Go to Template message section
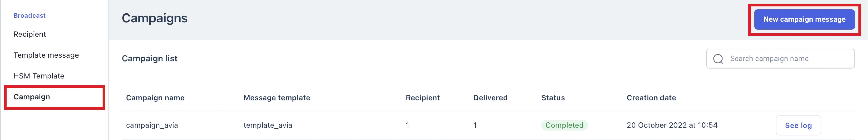Image resolution: width=868 pixels, height=140 pixels. pos(46,55)
